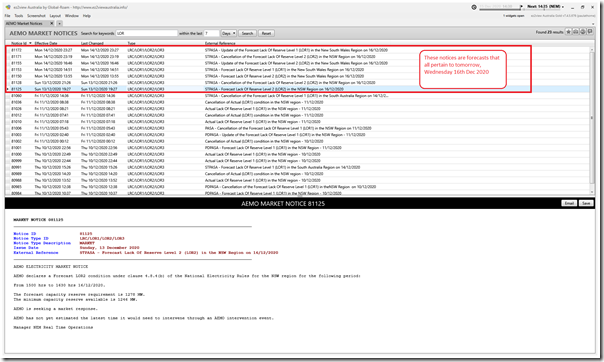
Task: Click the play arrow beside the time slider
Action: 521,7
